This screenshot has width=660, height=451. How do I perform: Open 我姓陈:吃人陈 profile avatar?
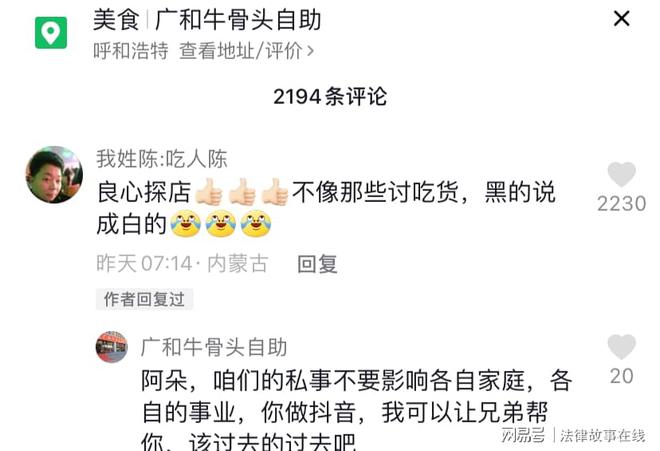(54, 174)
